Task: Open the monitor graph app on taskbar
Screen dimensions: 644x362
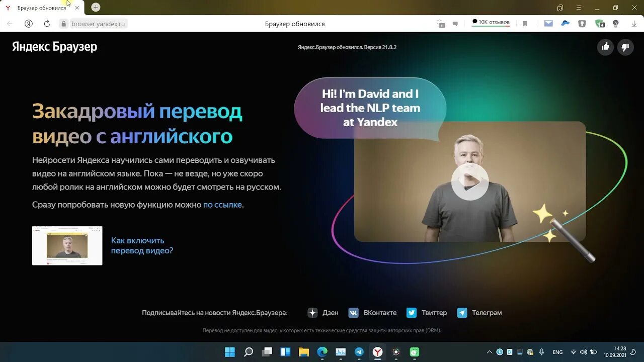Action: 341,352
